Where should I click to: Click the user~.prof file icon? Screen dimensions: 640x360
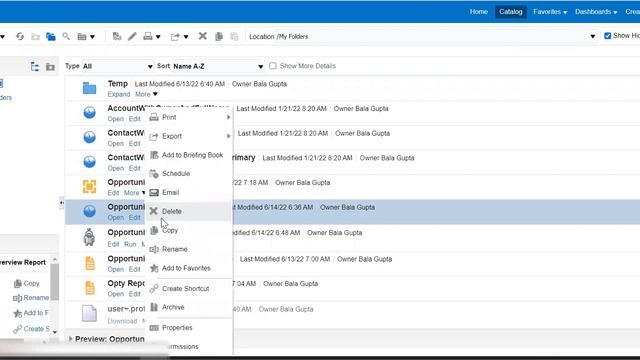coord(89,313)
